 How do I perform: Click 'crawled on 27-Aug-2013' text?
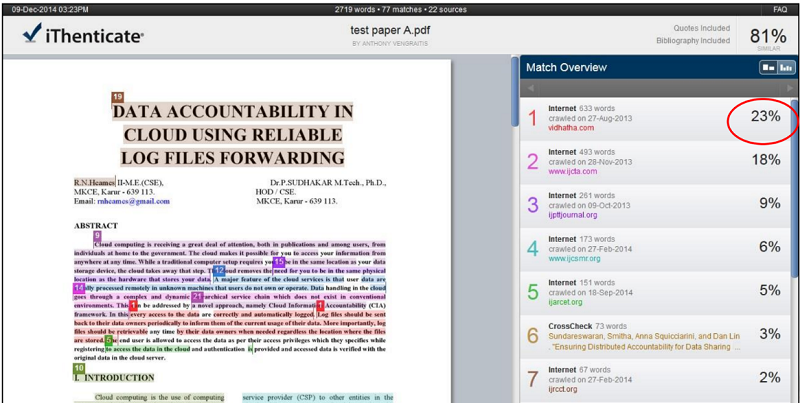pyautogui.click(x=590, y=118)
